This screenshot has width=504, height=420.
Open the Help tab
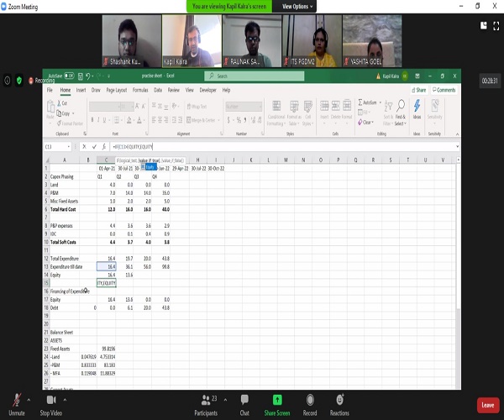[226, 90]
